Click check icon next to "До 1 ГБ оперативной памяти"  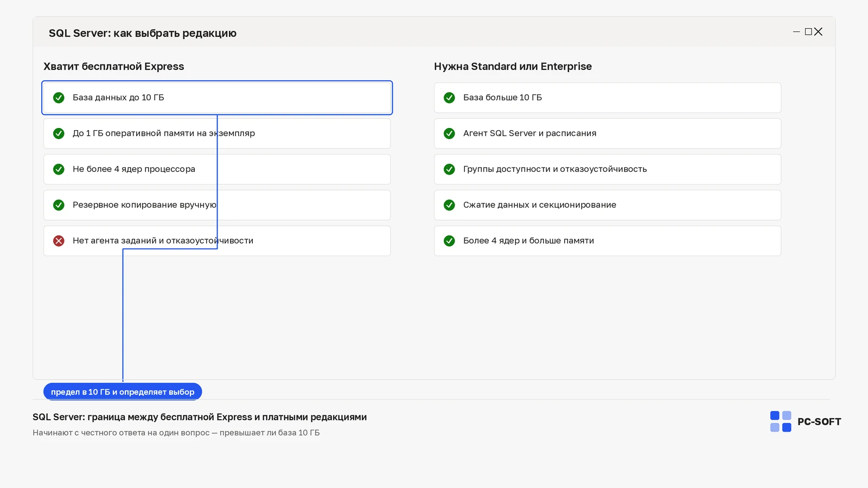(x=59, y=133)
